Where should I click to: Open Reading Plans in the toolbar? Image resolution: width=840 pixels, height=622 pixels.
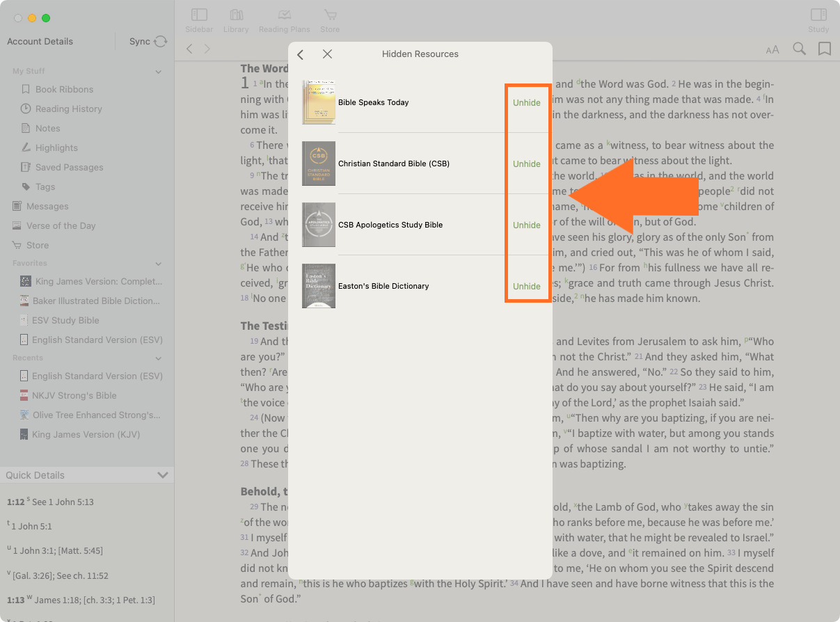point(284,20)
